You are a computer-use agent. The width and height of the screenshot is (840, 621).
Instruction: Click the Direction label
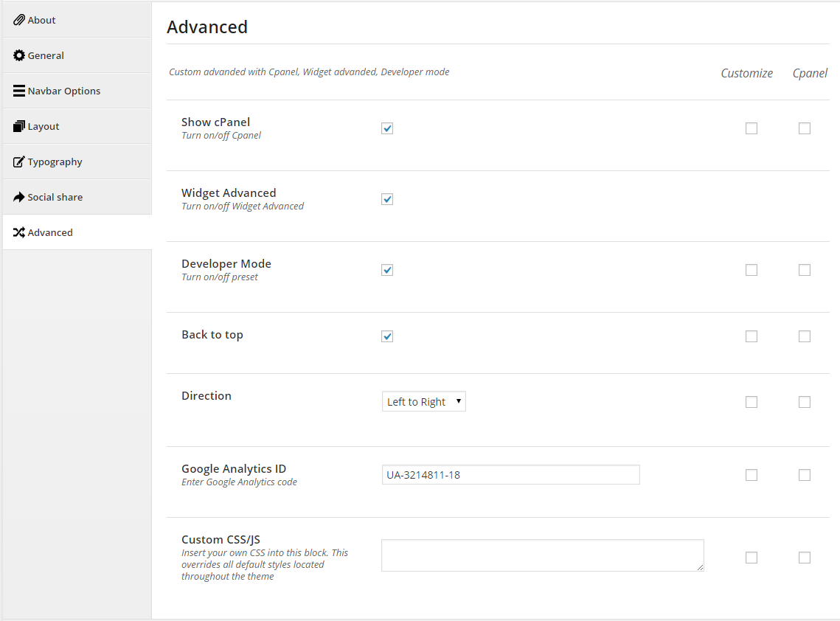[x=206, y=396]
